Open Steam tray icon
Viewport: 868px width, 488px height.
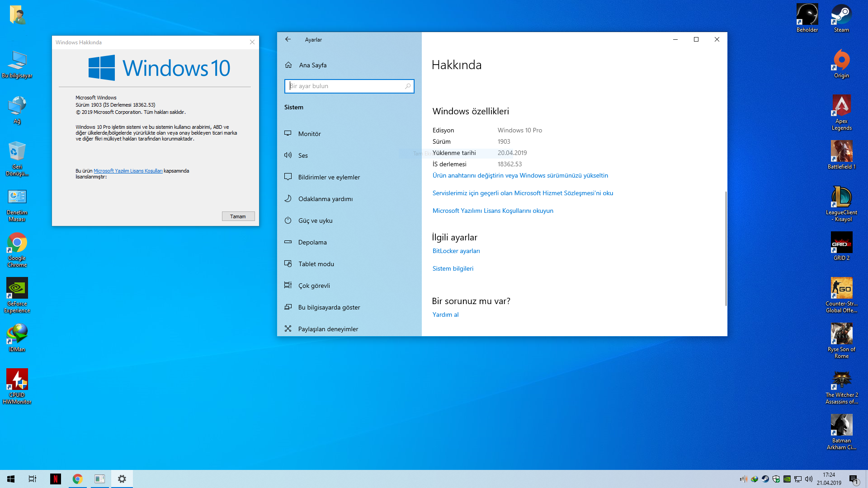coord(765,479)
